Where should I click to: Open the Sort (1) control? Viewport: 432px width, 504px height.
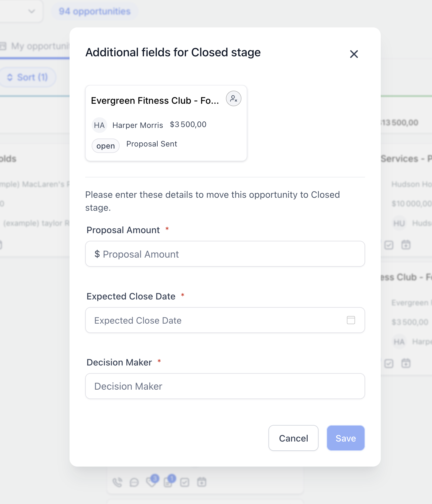[x=27, y=77]
